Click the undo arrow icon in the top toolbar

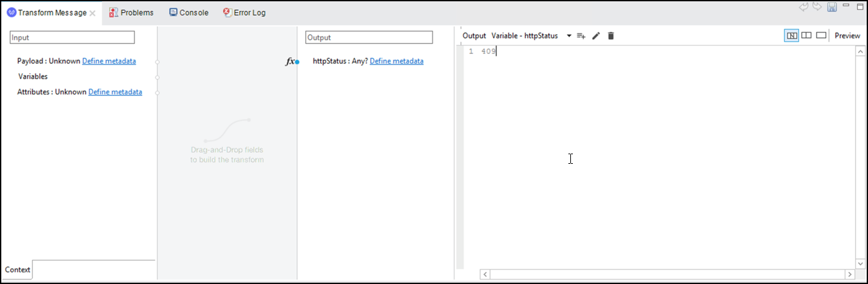point(804,6)
